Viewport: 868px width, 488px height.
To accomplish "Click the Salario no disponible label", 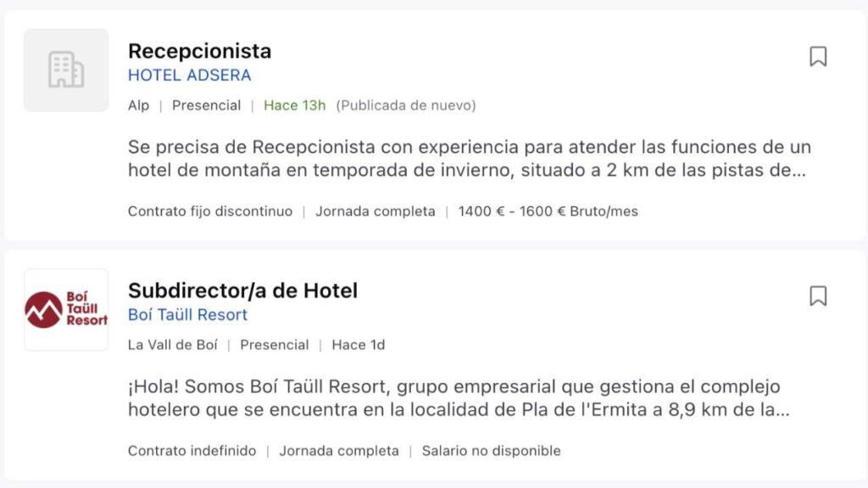I will tap(490, 450).
